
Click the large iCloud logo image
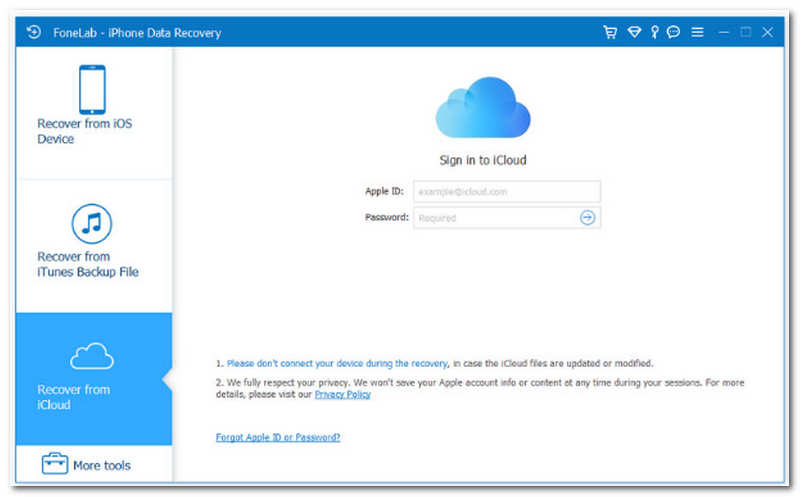[482, 107]
